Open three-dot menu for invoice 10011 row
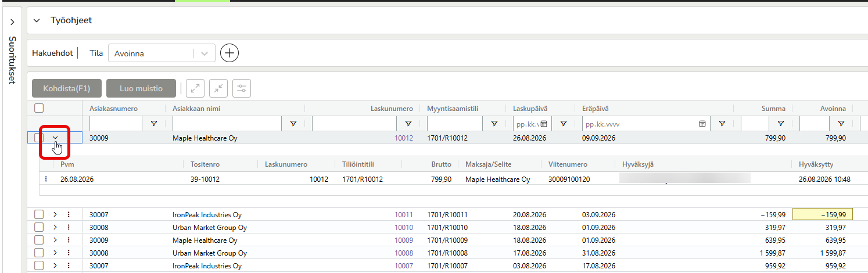The width and height of the screenshot is (868, 273). coord(69,214)
